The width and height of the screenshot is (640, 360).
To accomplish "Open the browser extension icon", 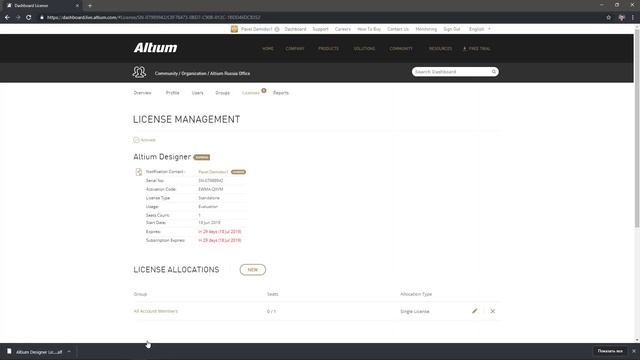I will [622, 18].
